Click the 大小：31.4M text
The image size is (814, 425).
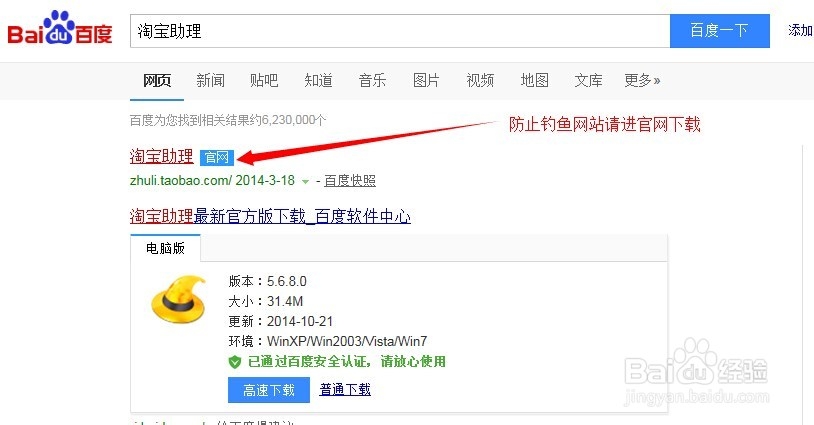click(266, 301)
